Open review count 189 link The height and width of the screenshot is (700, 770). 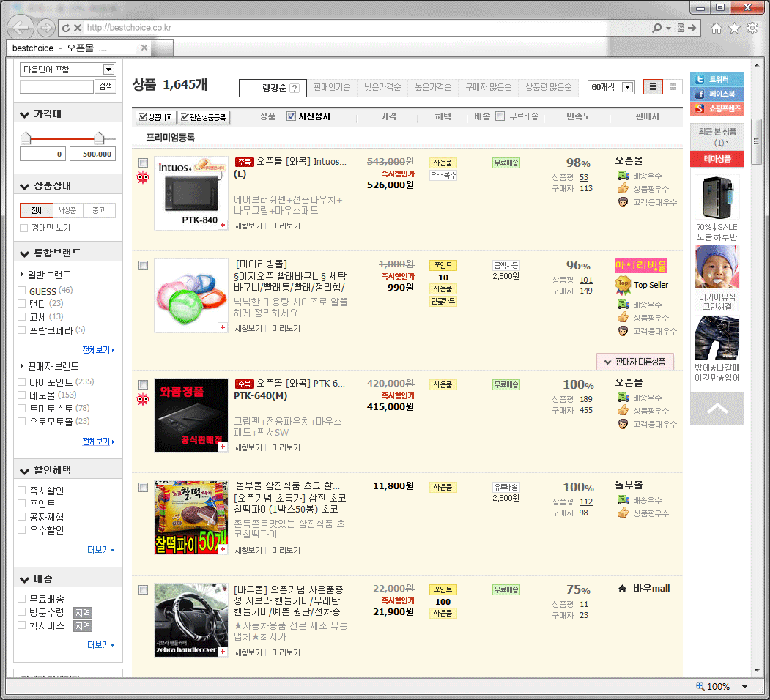(x=586, y=399)
